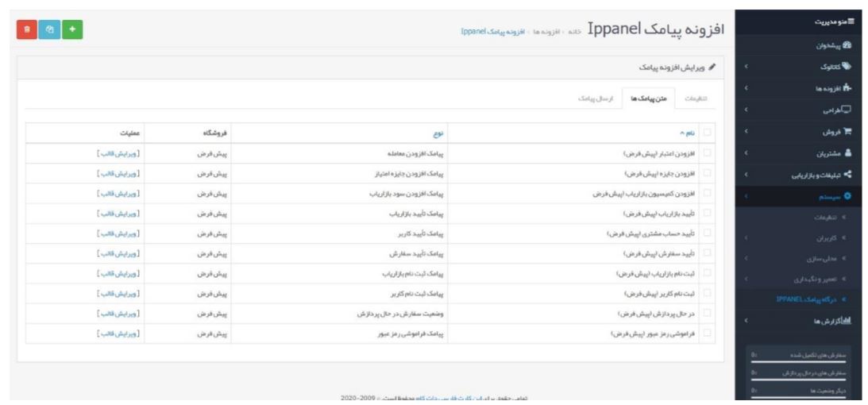This screenshot has width=868, height=405.
Task: Click the خانه breadcrumb link
Action: point(575,32)
